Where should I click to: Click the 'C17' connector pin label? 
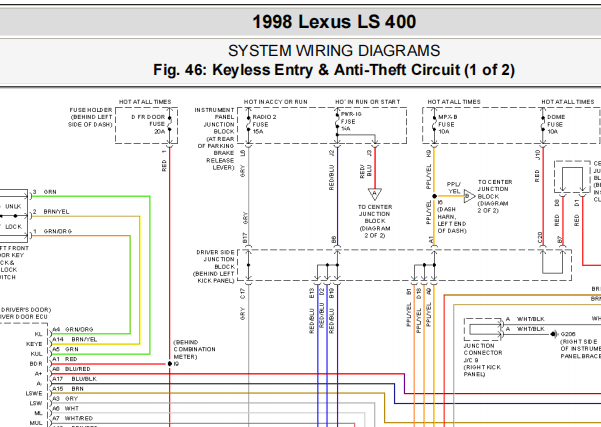(x=242, y=294)
